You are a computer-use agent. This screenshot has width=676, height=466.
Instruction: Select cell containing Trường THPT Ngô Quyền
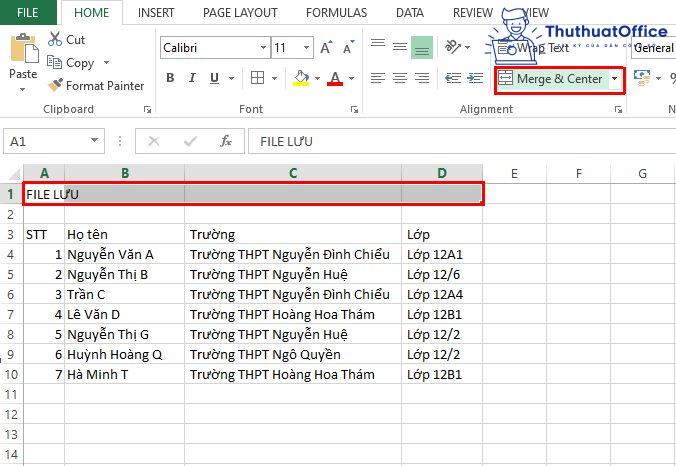tap(293, 354)
